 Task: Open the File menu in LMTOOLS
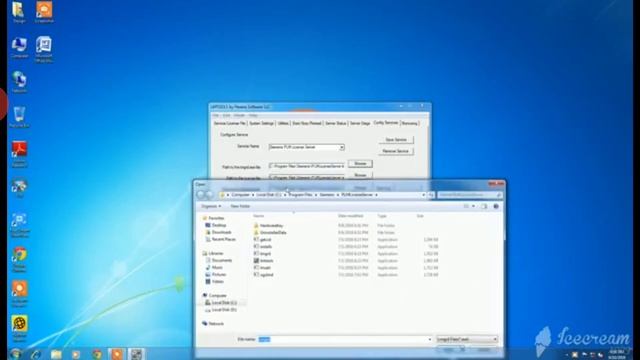(x=216, y=116)
